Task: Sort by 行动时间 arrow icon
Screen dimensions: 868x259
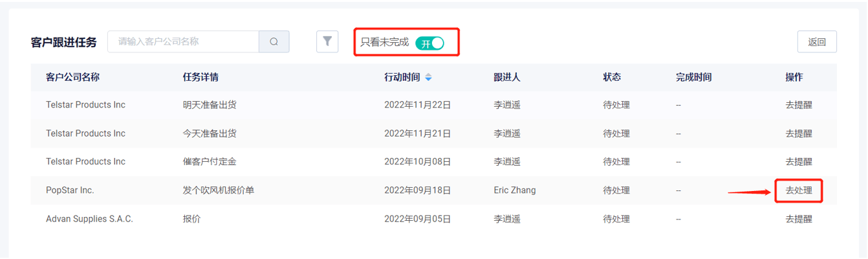Action: [428, 77]
